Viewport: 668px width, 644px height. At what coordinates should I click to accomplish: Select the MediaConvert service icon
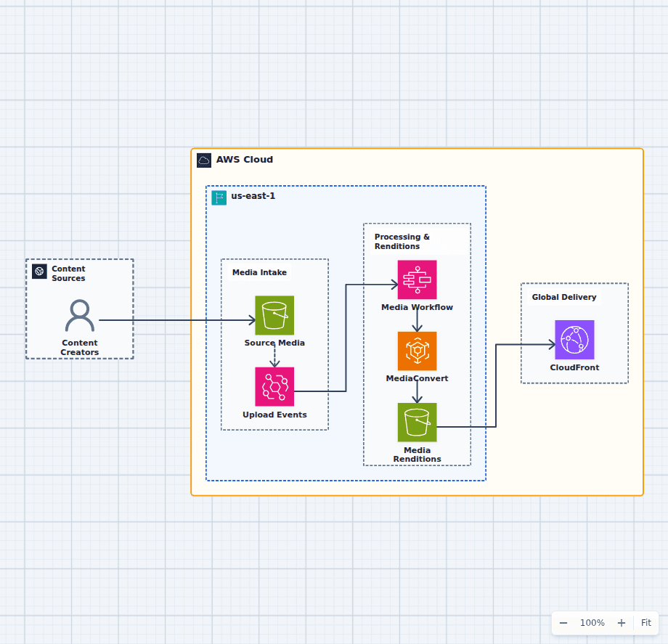click(417, 351)
